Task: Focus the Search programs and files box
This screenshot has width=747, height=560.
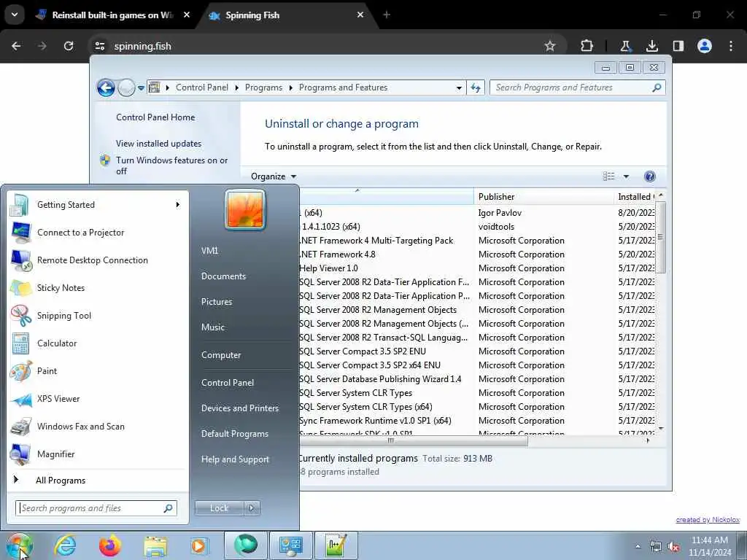Action: click(96, 508)
